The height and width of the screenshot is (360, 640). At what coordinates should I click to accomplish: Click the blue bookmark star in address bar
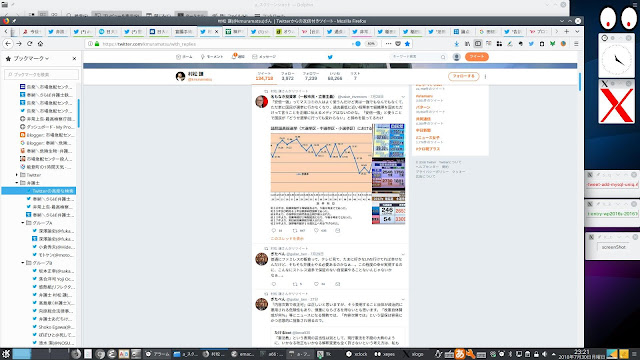(407, 44)
